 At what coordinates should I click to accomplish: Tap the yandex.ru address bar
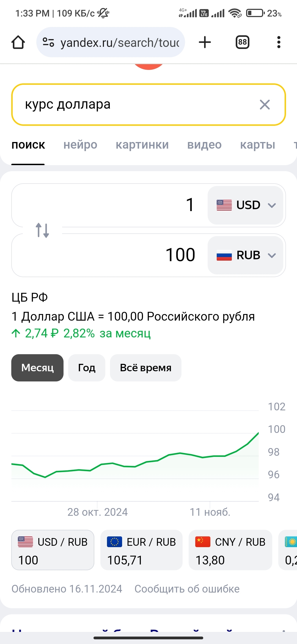[x=120, y=43]
